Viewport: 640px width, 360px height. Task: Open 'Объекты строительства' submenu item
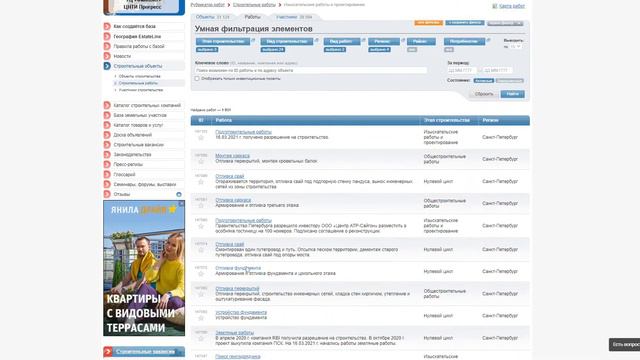tap(140, 76)
